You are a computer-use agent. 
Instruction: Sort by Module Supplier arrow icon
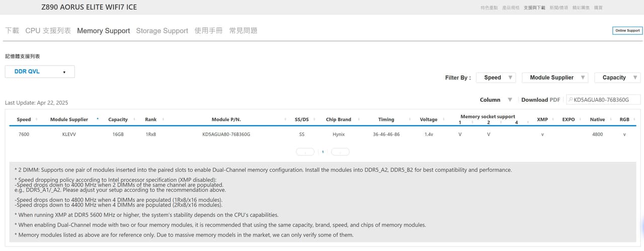(x=98, y=119)
